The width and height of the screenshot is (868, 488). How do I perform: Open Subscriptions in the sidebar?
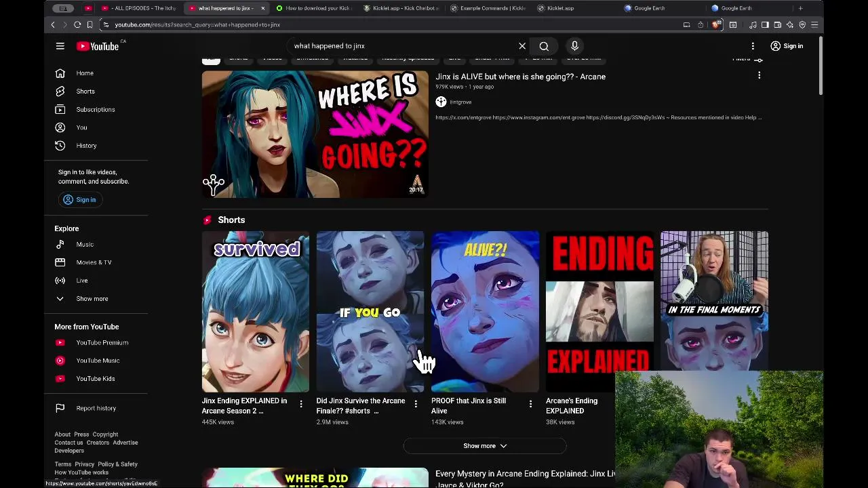point(96,109)
